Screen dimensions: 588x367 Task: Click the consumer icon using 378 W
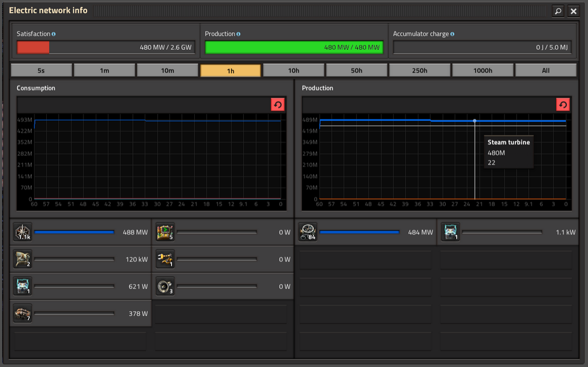coord(23,313)
